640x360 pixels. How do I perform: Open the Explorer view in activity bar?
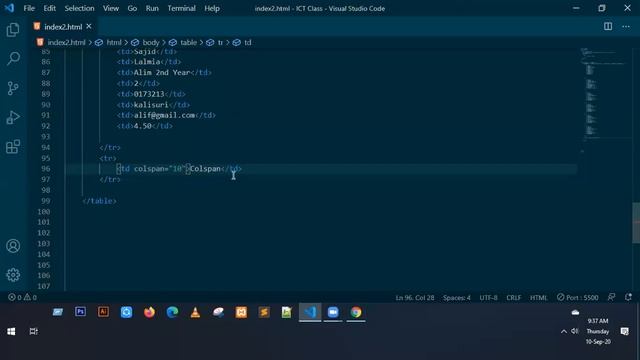pyautogui.click(x=13, y=30)
